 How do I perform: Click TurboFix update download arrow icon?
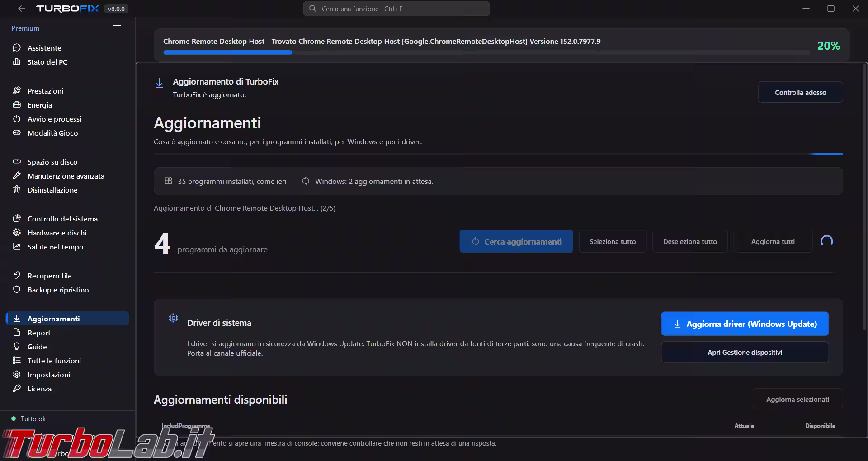[x=159, y=83]
